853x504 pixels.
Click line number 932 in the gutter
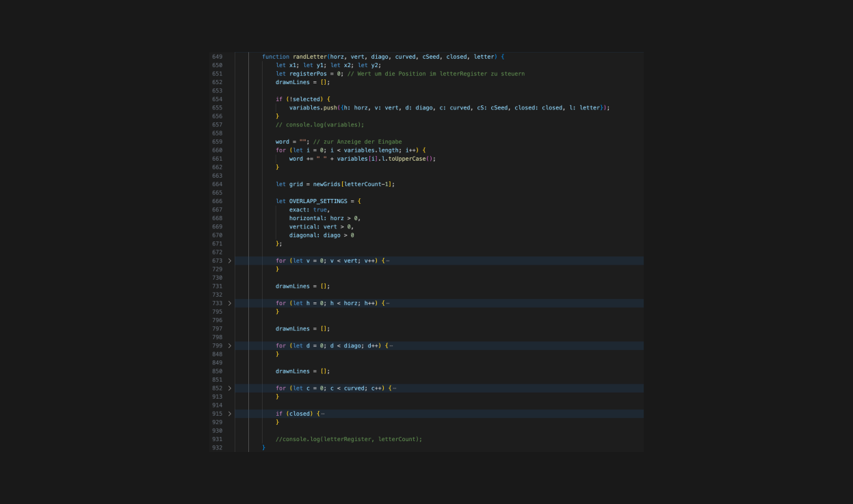(x=217, y=448)
